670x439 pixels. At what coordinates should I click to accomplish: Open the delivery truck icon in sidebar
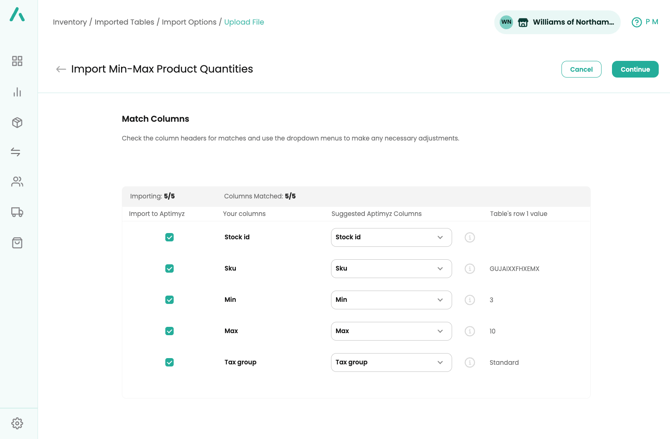click(17, 212)
